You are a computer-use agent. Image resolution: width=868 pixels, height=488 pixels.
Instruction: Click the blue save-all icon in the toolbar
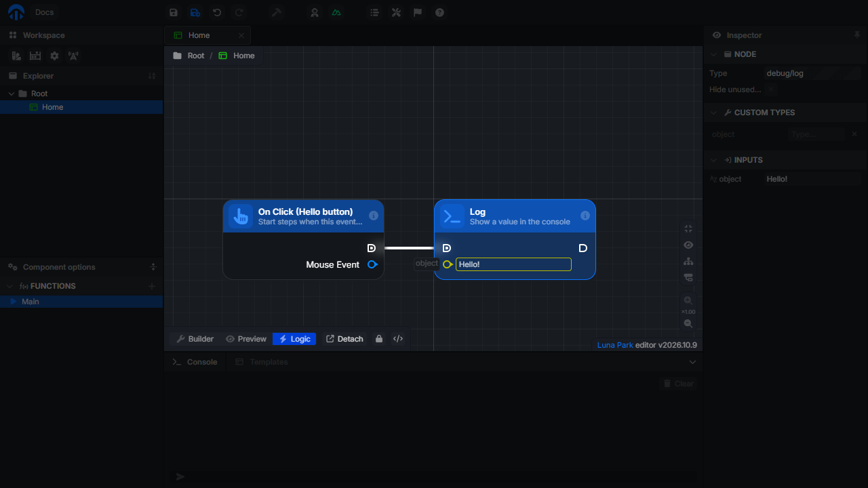[195, 12]
